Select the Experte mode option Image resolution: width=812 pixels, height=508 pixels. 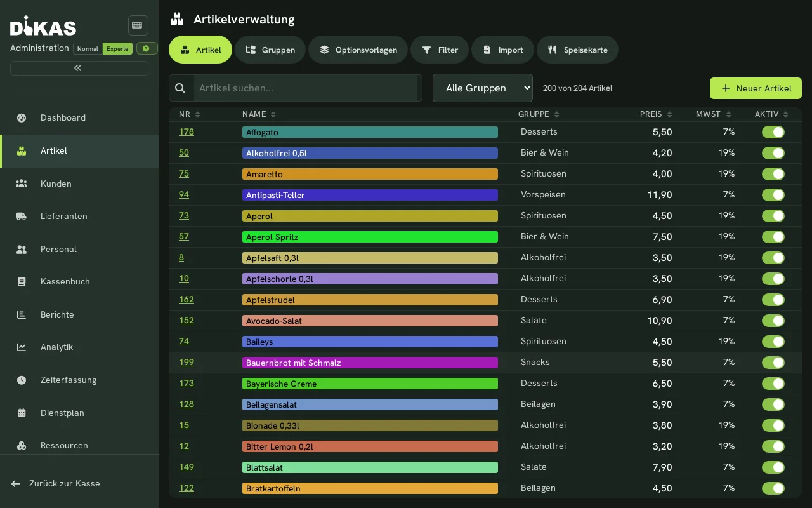coord(117,48)
